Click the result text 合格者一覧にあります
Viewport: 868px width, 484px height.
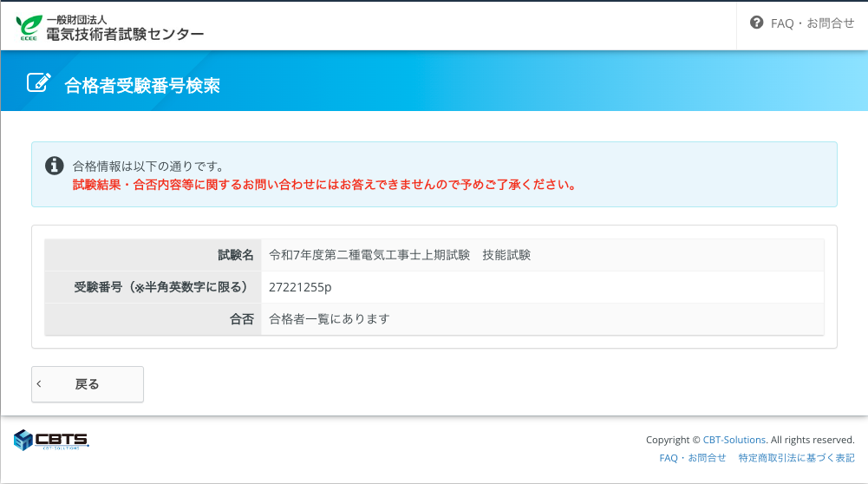[330, 318]
